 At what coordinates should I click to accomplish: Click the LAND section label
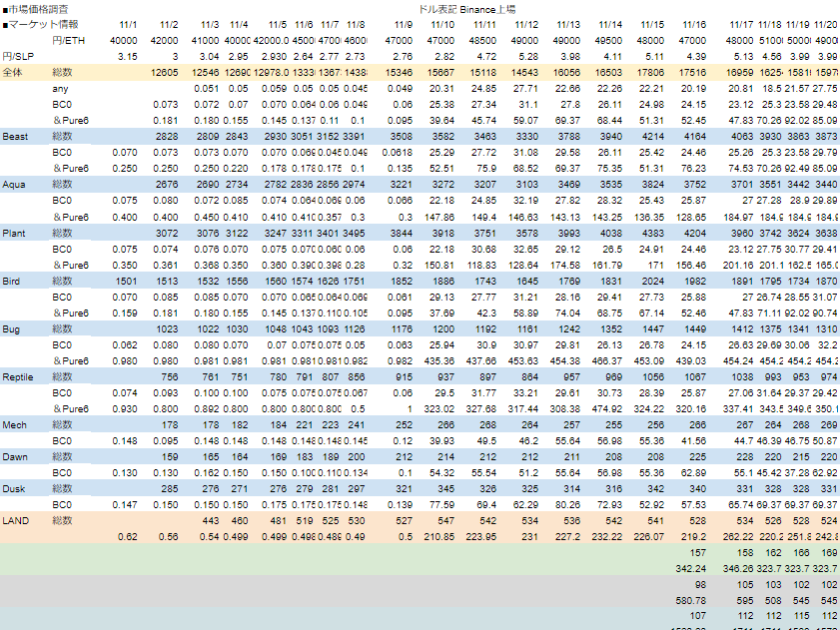(x=16, y=521)
